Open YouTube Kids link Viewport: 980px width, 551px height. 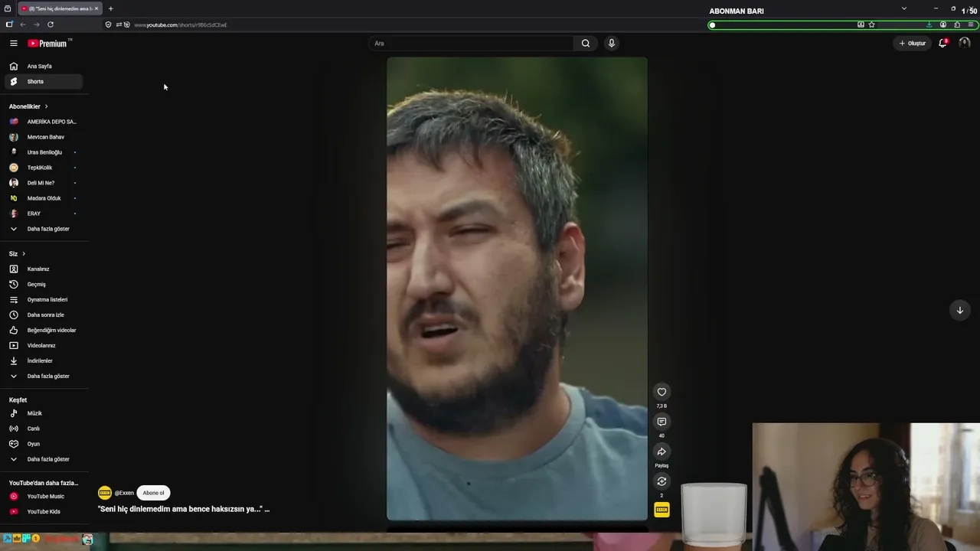coord(43,512)
